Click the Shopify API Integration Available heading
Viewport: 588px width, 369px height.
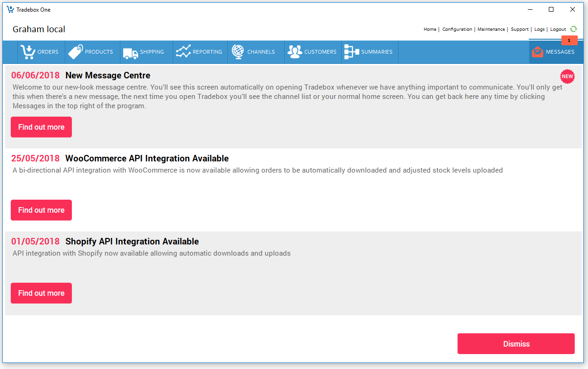pos(132,242)
